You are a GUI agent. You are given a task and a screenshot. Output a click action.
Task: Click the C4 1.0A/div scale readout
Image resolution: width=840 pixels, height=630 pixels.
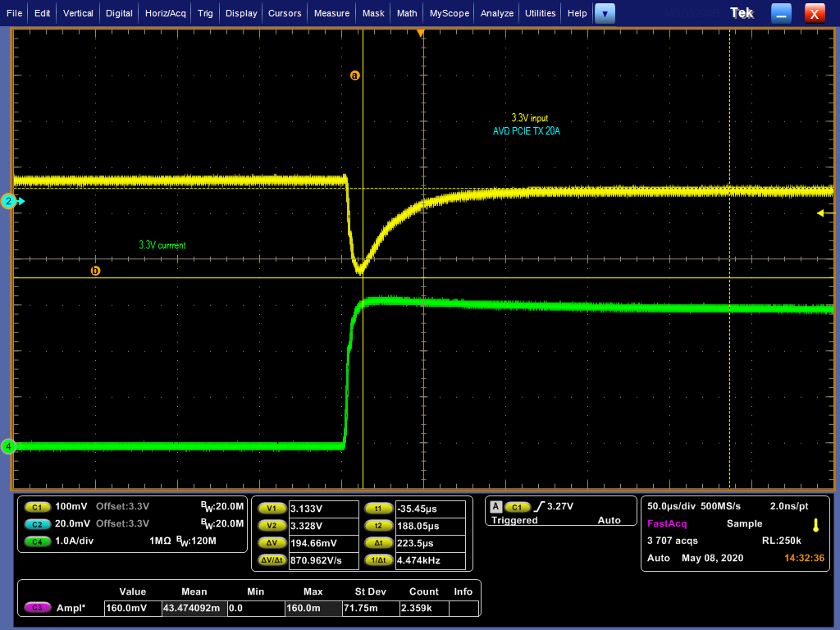[x=74, y=541]
